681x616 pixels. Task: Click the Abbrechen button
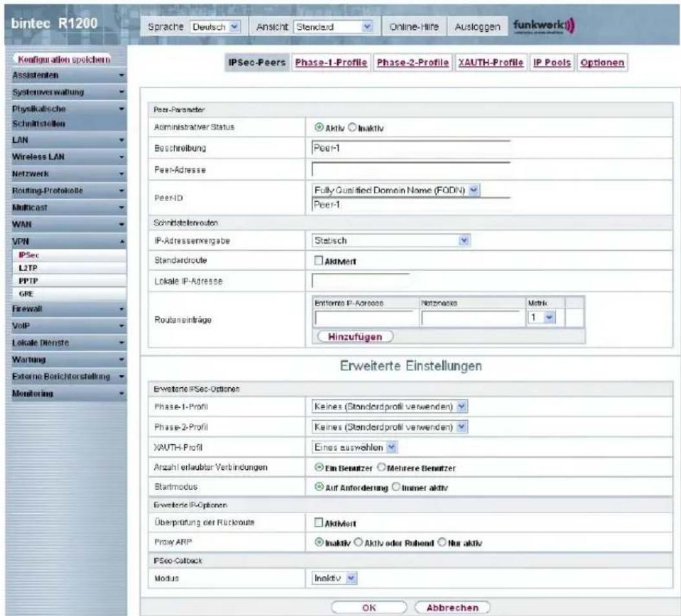click(452, 608)
